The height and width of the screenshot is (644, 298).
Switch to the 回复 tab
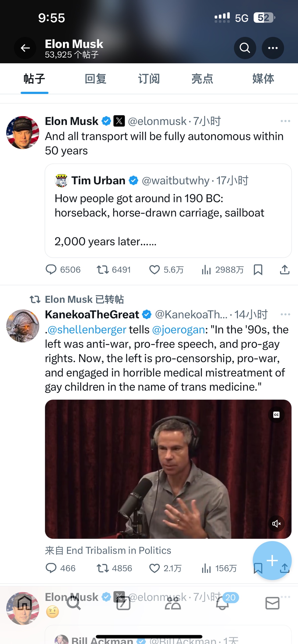95,79
